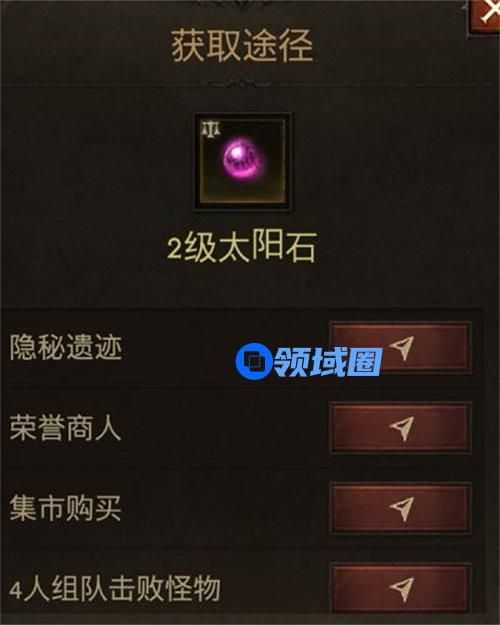Click the ornament divider under the title

241,84
